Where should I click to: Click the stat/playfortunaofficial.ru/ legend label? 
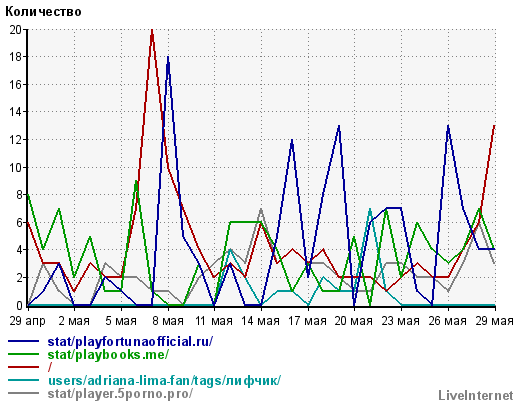click(x=130, y=342)
